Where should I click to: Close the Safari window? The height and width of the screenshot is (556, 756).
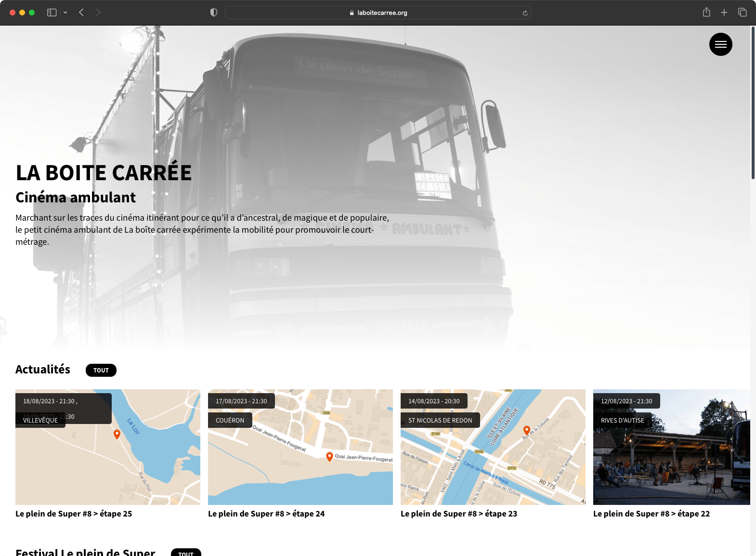pyautogui.click(x=13, y=13)
